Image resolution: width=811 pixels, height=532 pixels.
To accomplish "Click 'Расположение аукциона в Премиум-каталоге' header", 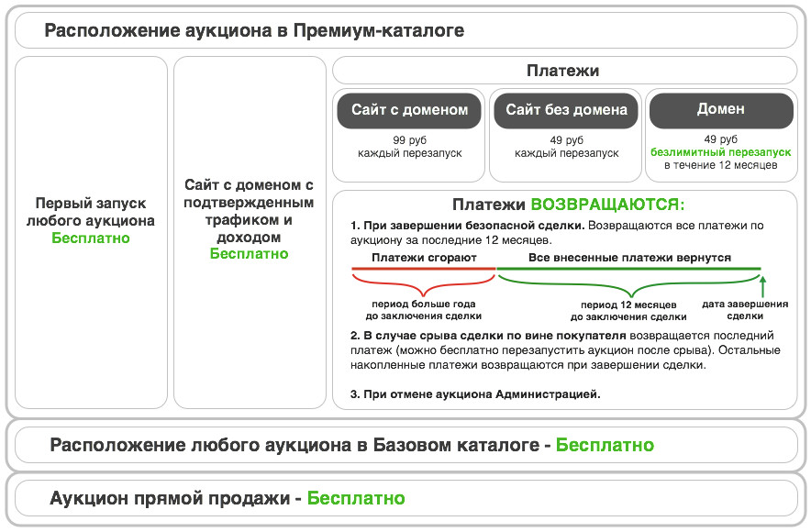I will tap(254, 30).
